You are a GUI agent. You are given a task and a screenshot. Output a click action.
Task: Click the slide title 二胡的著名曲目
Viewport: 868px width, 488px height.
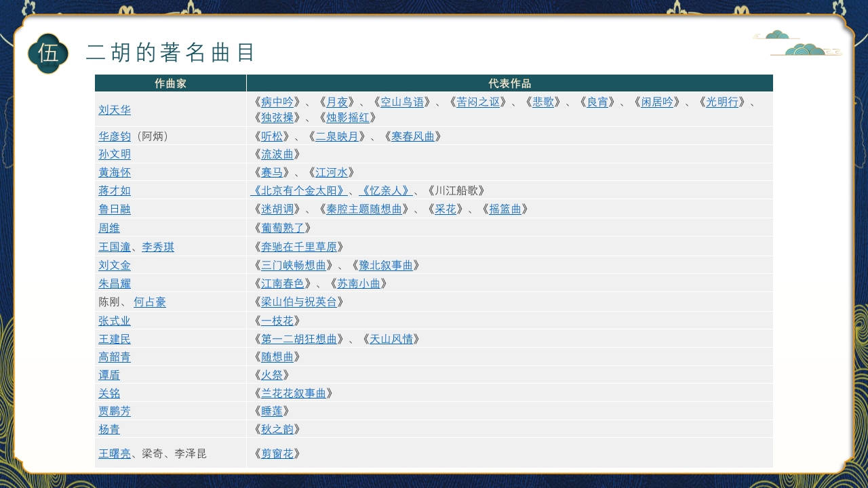[171, 53]
